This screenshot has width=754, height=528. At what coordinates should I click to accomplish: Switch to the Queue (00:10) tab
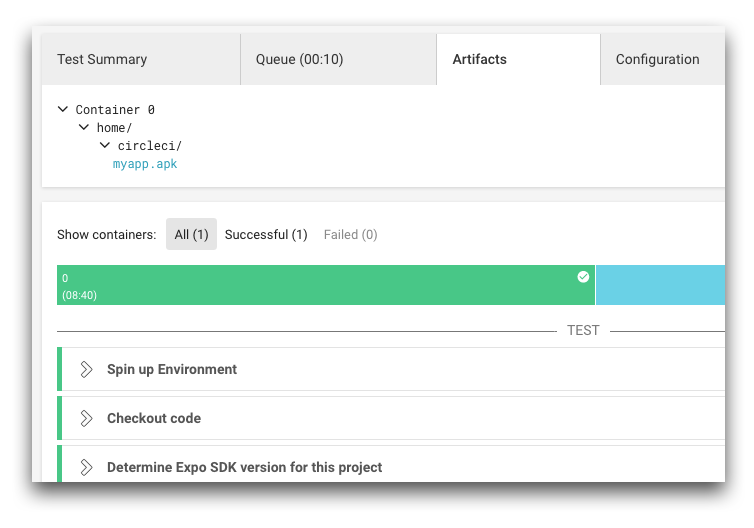click(339, 59)
